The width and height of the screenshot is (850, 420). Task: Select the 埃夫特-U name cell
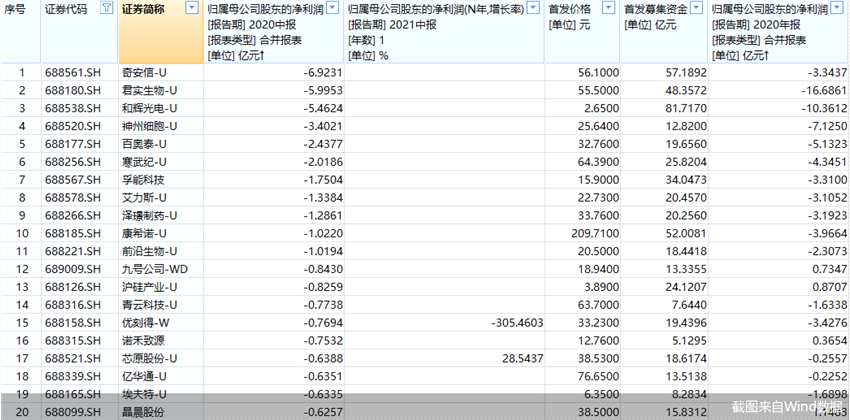point(145,394)
